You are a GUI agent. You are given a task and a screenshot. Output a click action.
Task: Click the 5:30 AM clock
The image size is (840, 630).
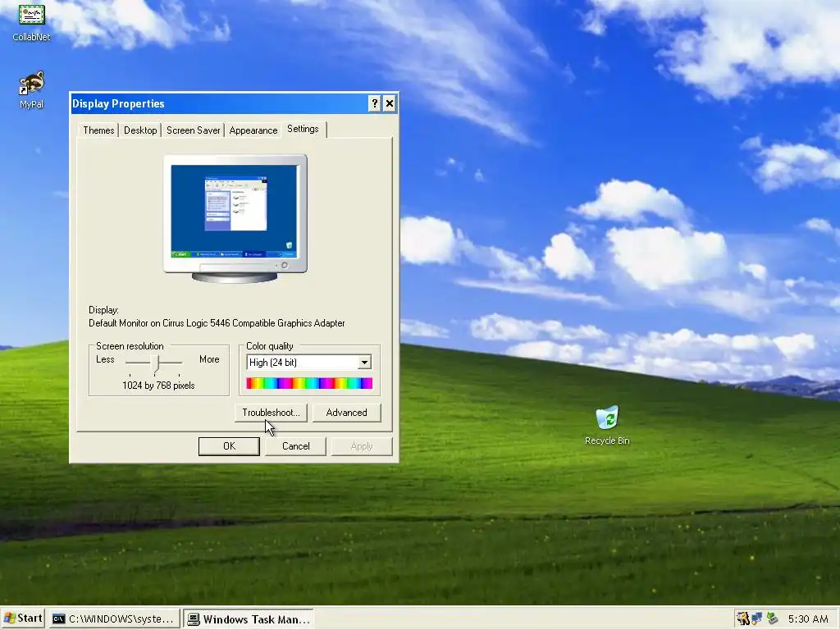(x=808, y=619)
